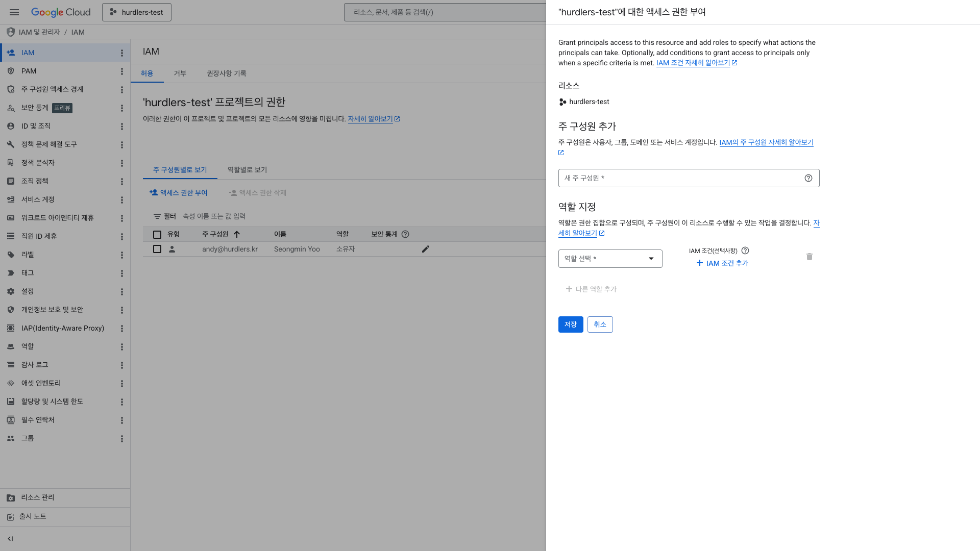Switch to the 허용 tab
Viewport: 980px width, 551px height.
pyautogui.click(x=147, y=73)
